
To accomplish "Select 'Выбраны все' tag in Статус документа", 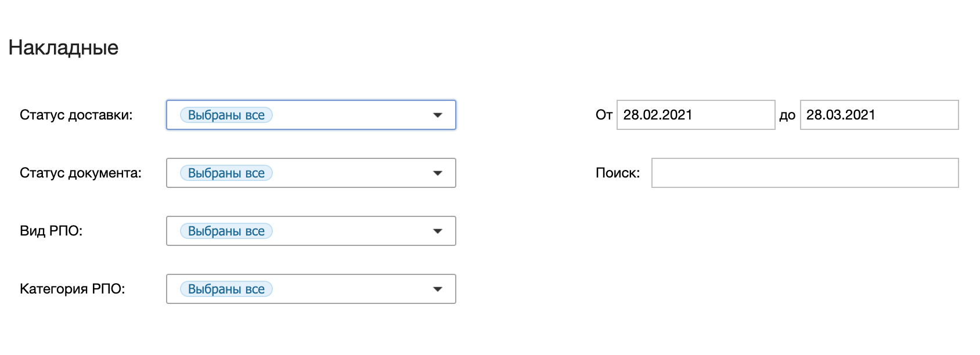I will [226, 173].
